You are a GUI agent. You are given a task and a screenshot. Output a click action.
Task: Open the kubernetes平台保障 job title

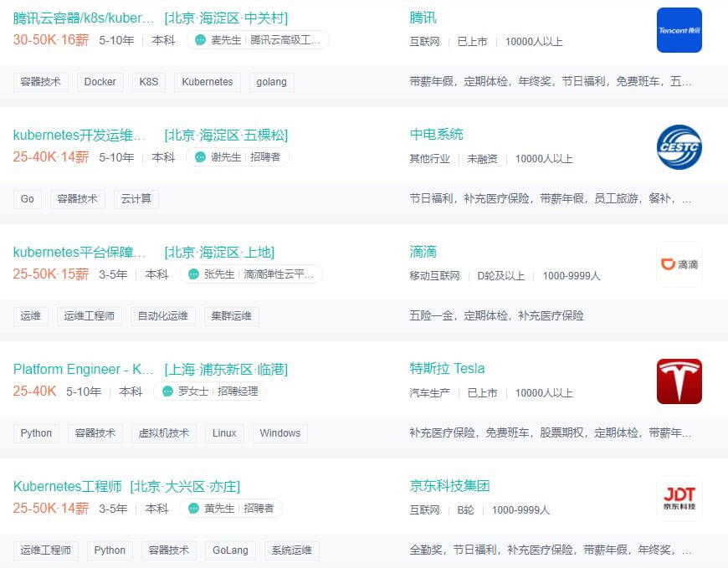pyautogui.click(x=79, y=252)
